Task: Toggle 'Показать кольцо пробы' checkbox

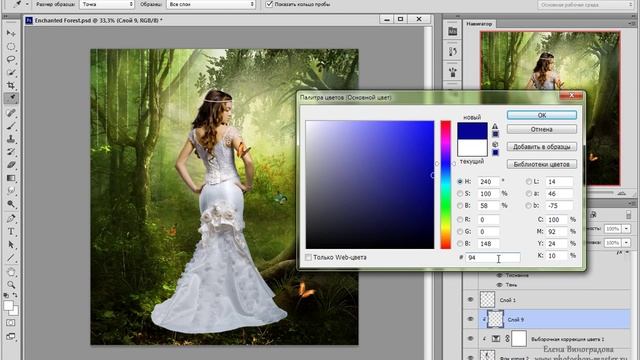Action: (x=269, y=4)
